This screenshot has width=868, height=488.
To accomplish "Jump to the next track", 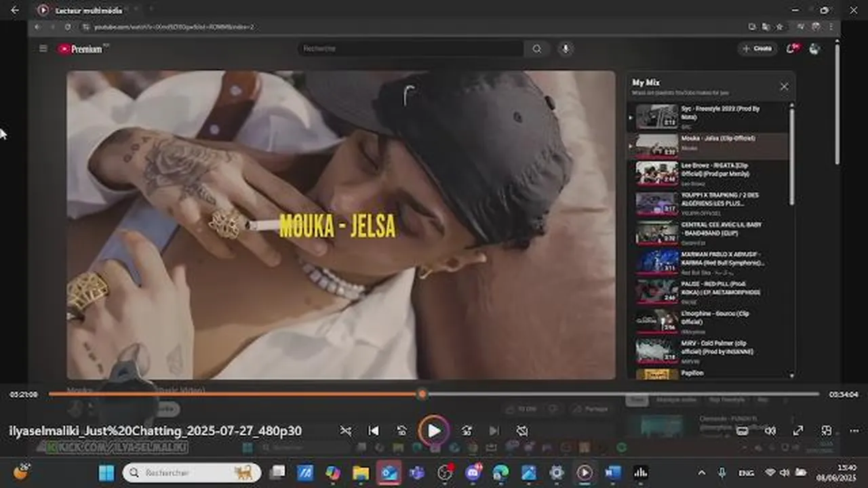I will [494, 430].
